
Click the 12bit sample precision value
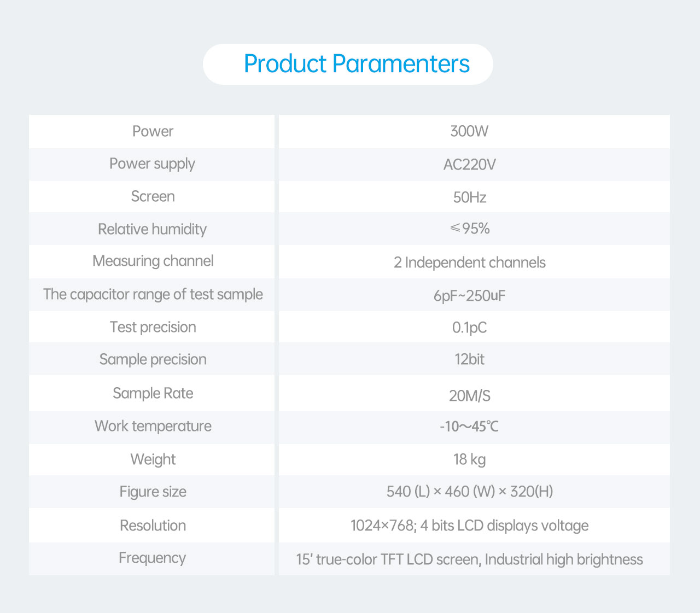pos(469,359)
